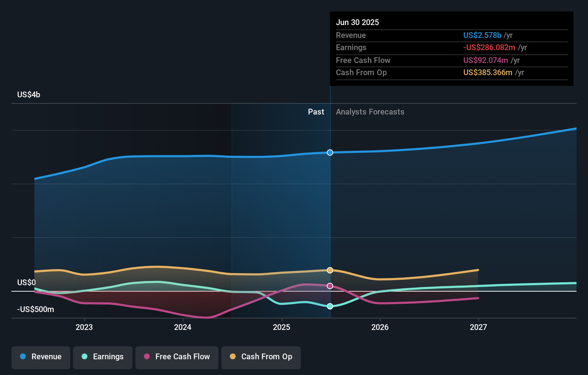Select the 2026 x-axis label
Viewport: 588px width, 375px height.
[380, 327]
